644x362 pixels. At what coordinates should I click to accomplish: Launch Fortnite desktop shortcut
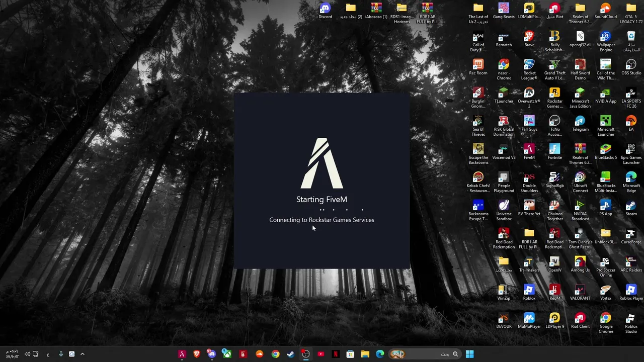554,152
